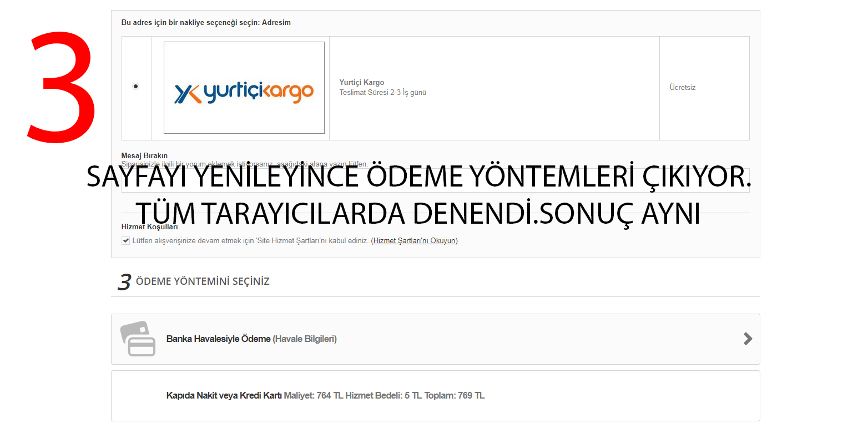
Task: Click the Mesaj Bırakın comment text box
Action: click(x=436, y=180)
